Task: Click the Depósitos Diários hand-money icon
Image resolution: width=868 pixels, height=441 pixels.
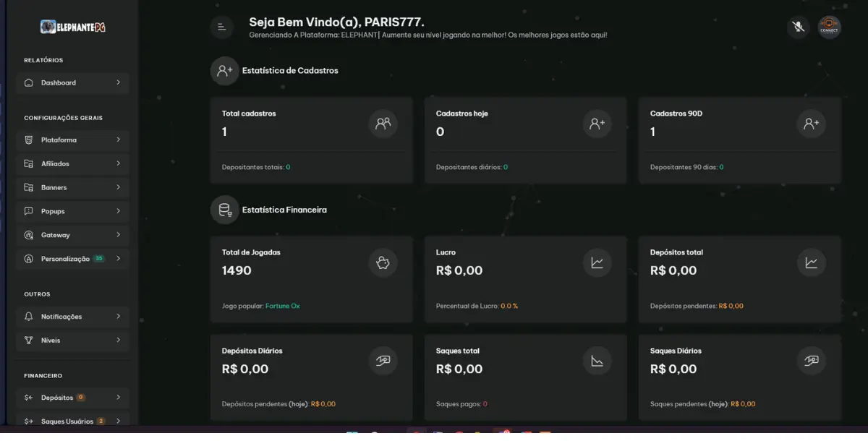Action: [383, 361]
